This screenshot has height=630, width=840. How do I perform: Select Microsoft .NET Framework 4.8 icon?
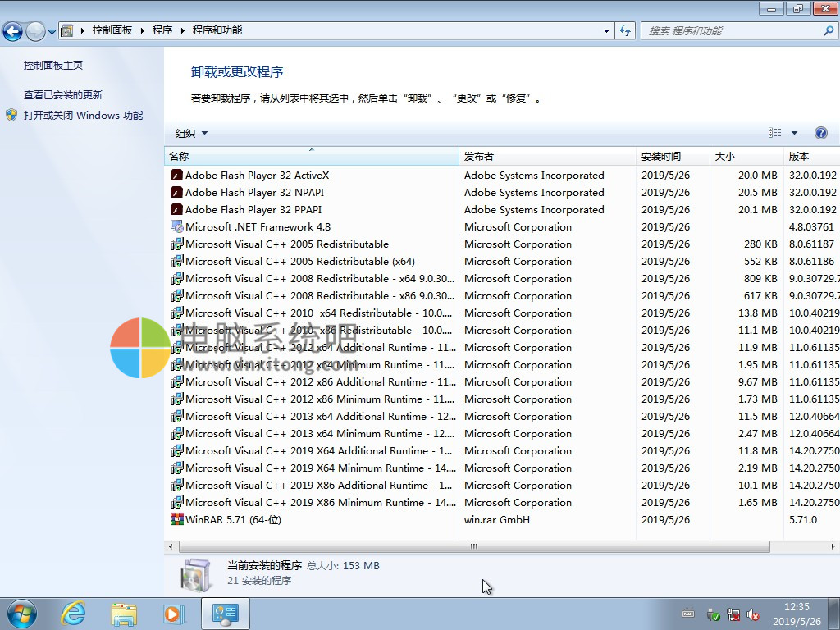tap(177, 226)
